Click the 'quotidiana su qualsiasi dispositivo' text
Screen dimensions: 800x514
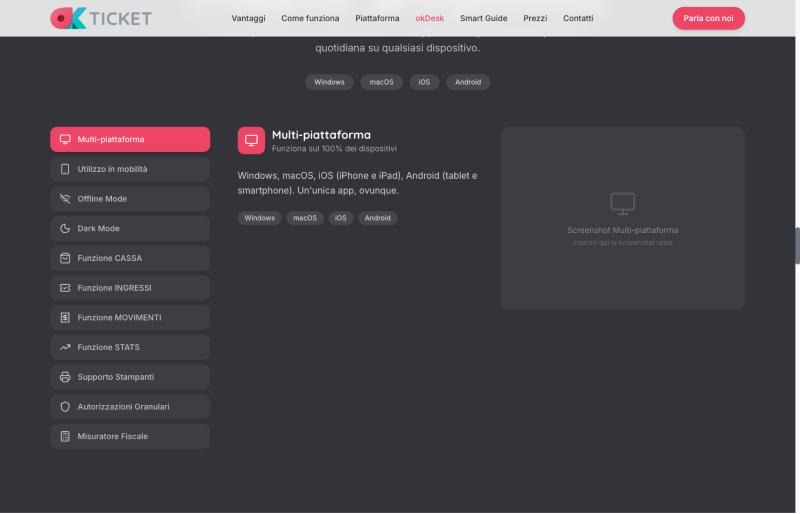397,48
